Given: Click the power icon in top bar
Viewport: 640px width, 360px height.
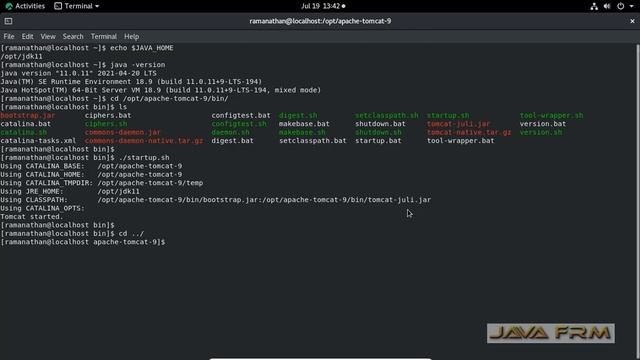Looking at the screenshot, I should tap(620, 6).
